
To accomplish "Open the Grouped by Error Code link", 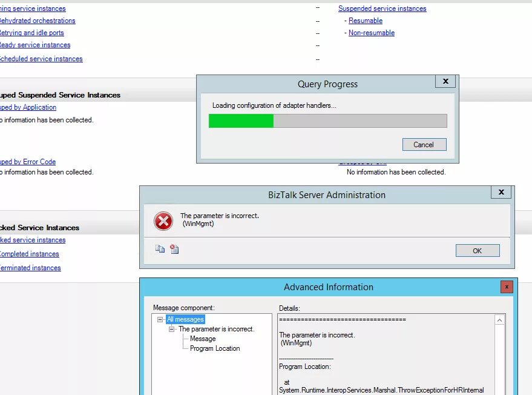I will pos(27,162).
